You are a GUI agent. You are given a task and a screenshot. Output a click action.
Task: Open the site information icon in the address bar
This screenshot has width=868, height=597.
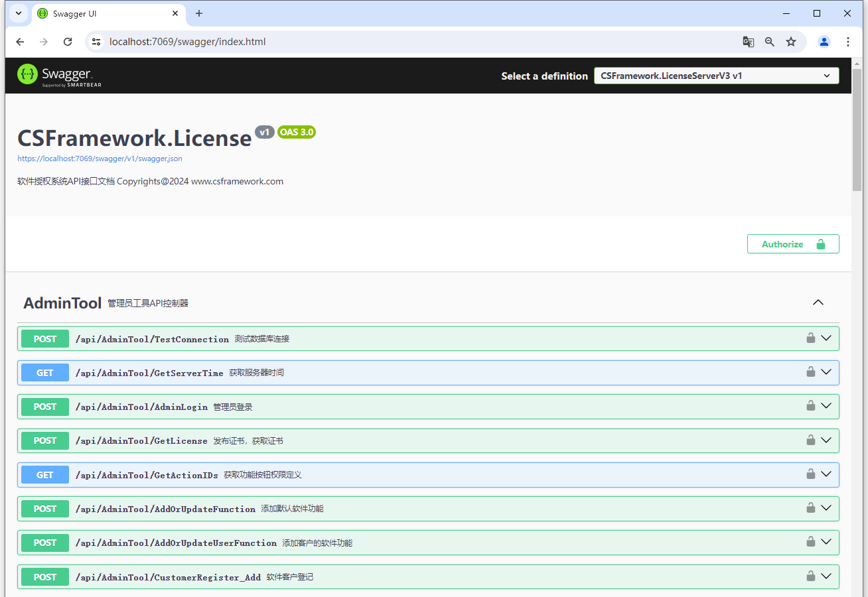click(x=96, y=42)
